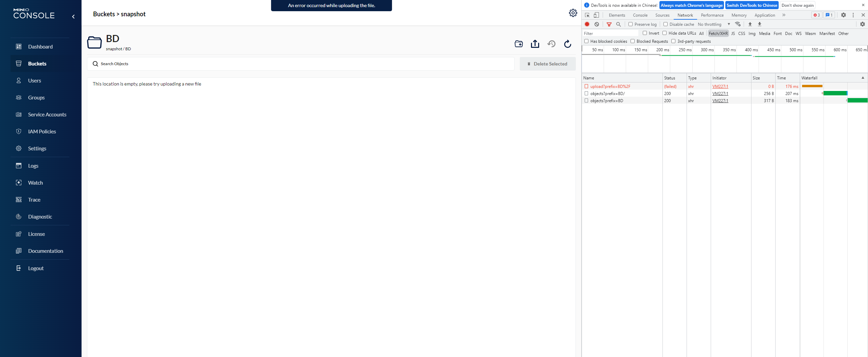The width and height of the screenshot is (868, 357).
Task: Click the create new path folder icon
Action: coord(518,44)
